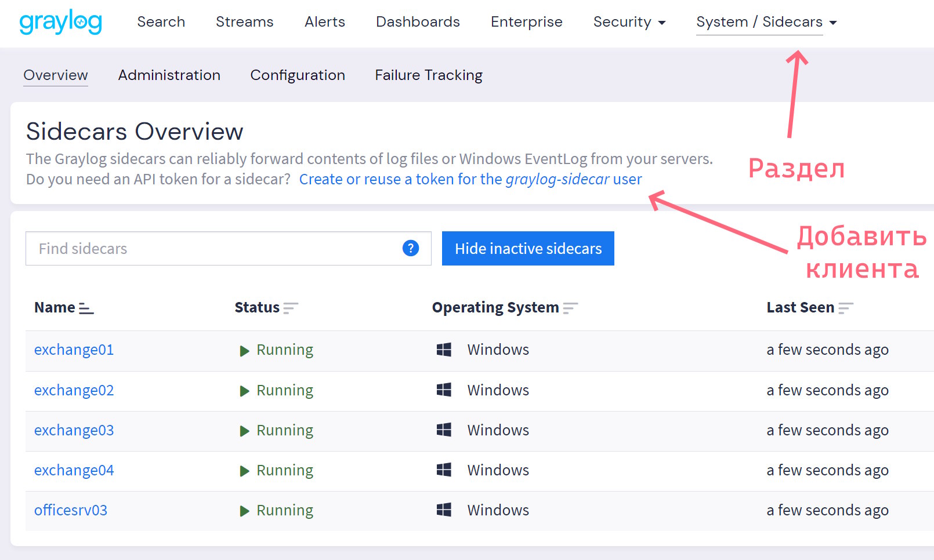
Task: Click the Windows logo in exchange03 row
Action: pyautogui.click(x=444, y=430)
